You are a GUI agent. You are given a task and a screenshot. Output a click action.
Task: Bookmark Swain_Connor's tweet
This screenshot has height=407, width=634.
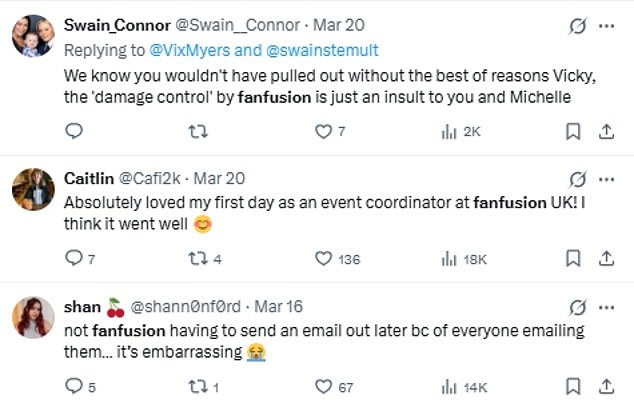(573, 130)
